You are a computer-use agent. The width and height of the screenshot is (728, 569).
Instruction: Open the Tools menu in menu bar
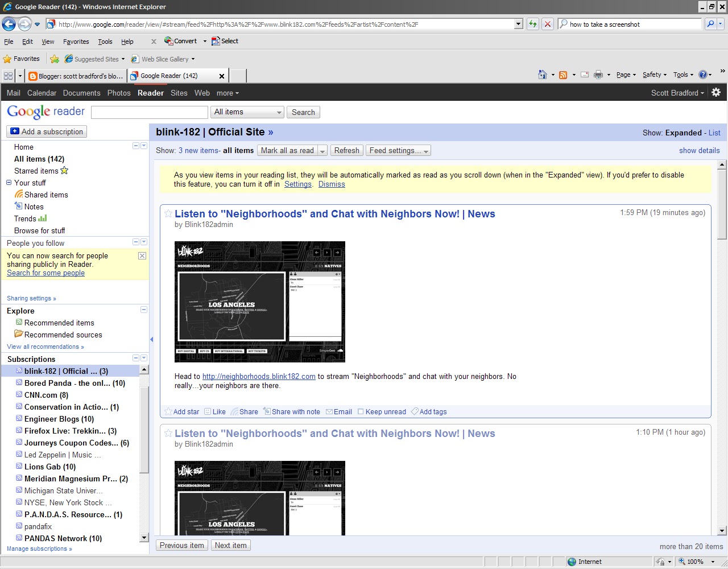[x=105, y=42]
